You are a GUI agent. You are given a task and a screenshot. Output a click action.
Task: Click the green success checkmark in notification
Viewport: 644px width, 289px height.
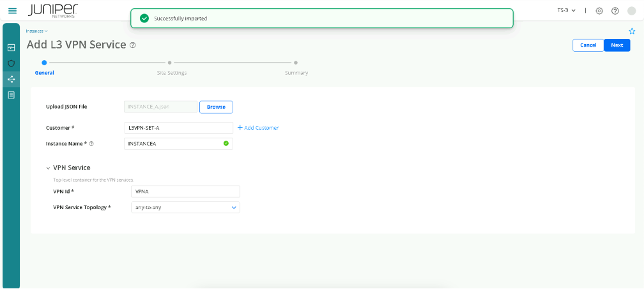pos(144,19)
